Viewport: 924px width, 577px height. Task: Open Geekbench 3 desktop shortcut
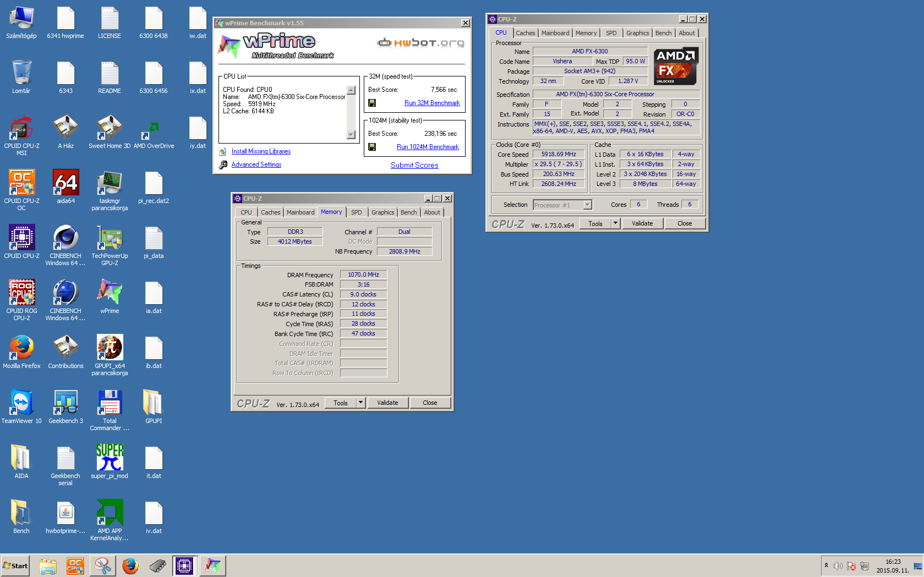point(65,408)
